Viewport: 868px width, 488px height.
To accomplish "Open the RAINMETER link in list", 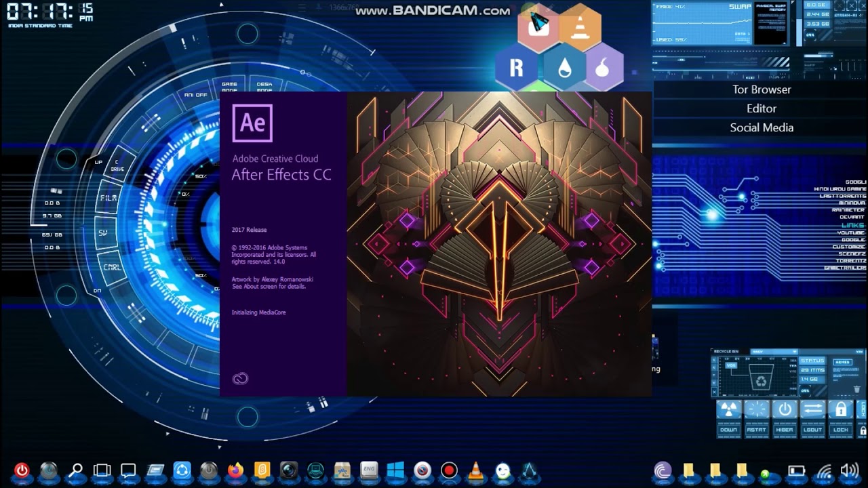I will (849, 210).
